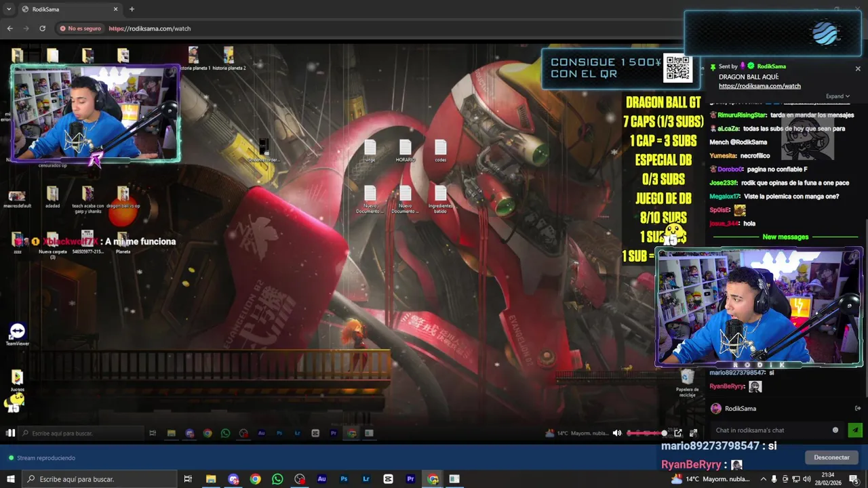Adjust the player volume slider
This screenshot has height=488, width=868.
(x=646, y=433)
